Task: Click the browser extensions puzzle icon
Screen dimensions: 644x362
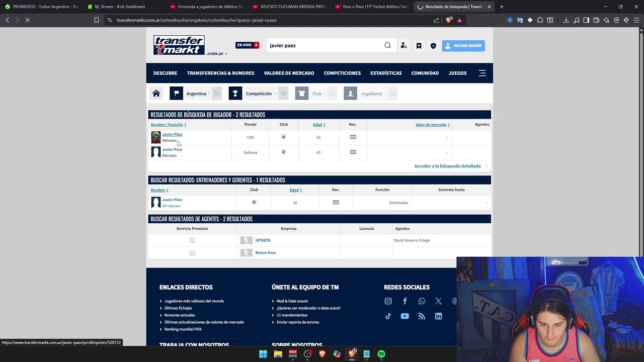Action: 540,20
